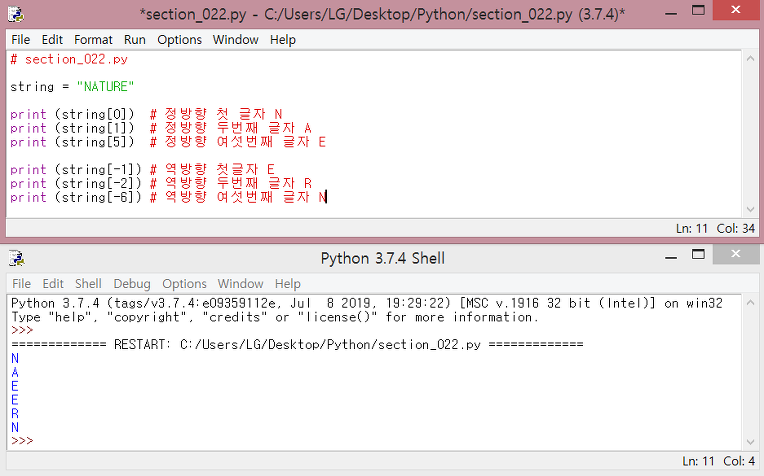Open the Options menu in editor window
Screen dimensions: 764x476
(x=179, y=39)
